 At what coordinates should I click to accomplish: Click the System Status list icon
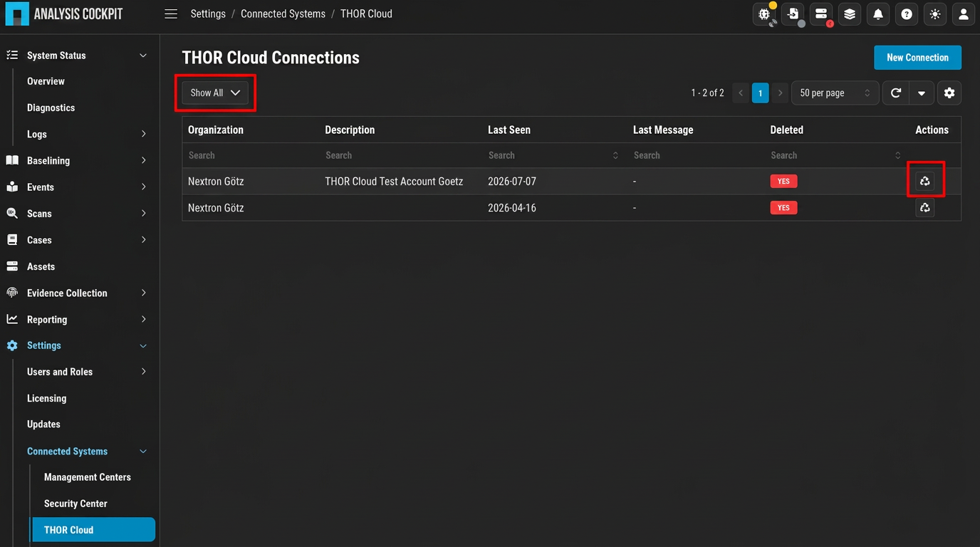(x=12, y=56)
